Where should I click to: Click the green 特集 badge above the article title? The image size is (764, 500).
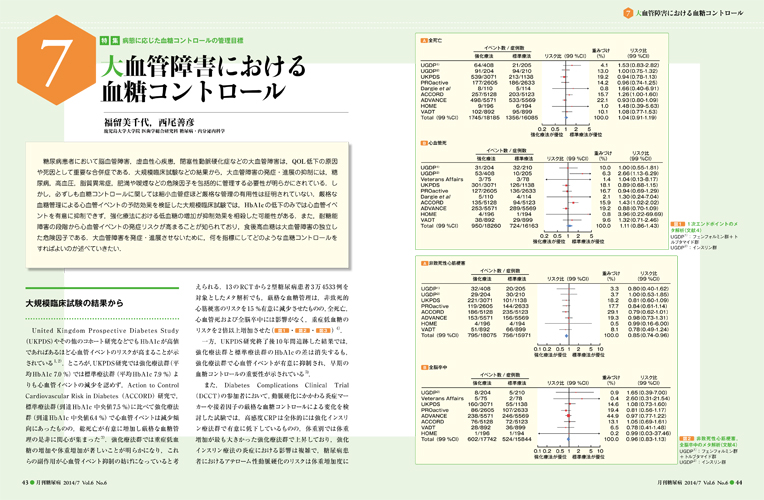click(110, 40)
